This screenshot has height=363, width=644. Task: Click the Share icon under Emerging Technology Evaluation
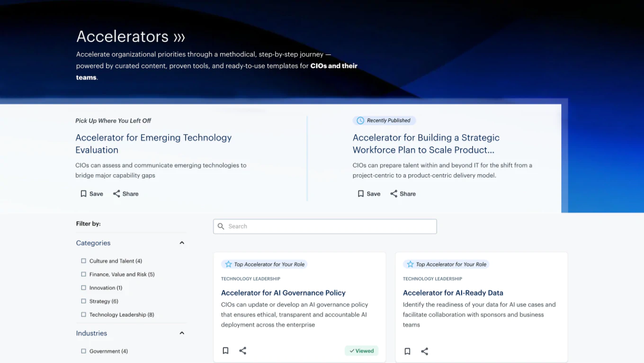pyautogui.click(x=117, y=193)
